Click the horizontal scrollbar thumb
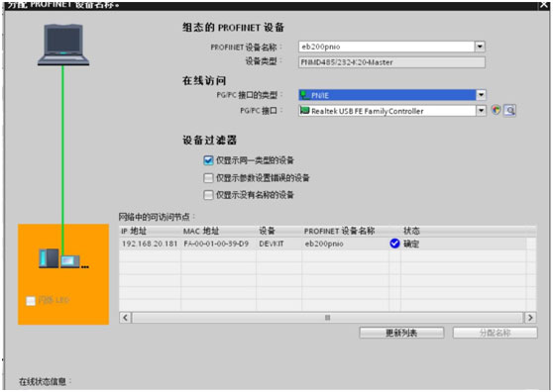553x392 pixels. [x=328, y=318]
